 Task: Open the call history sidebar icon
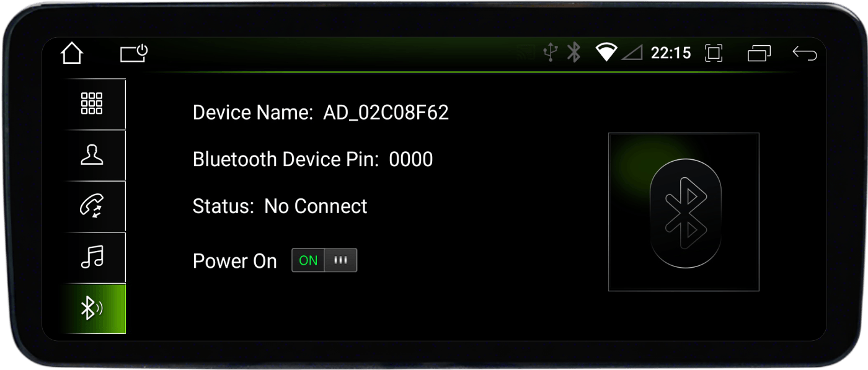[x=92, y=206]
